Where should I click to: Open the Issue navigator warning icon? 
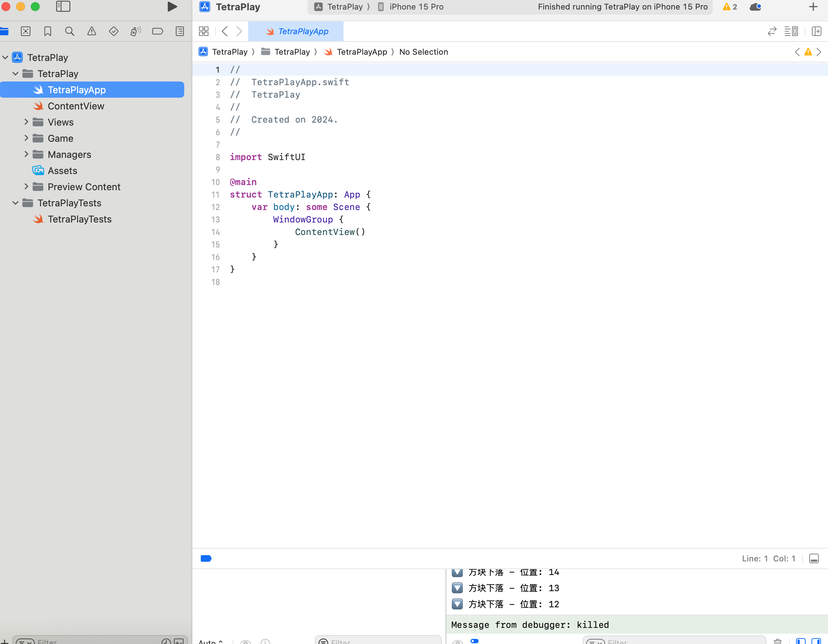(x=91, y=31)
